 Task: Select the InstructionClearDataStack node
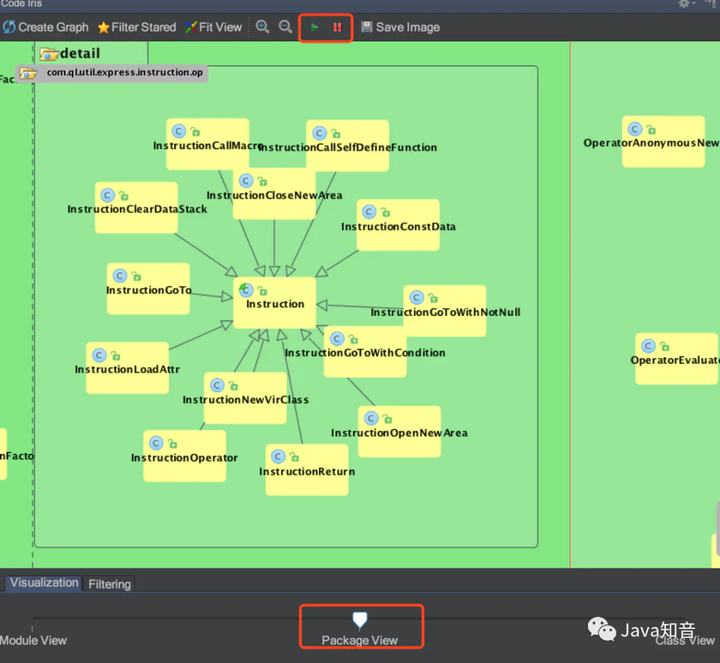[136, 208]
